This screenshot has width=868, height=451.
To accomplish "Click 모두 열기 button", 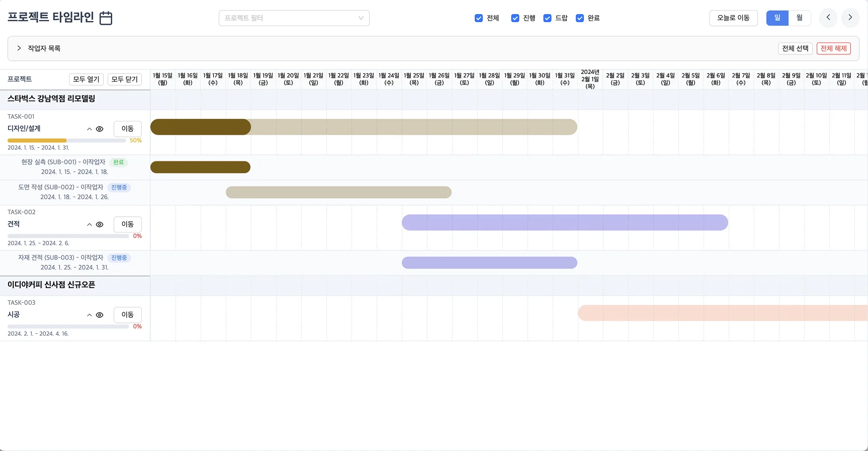I will click(x=86, y=79).
